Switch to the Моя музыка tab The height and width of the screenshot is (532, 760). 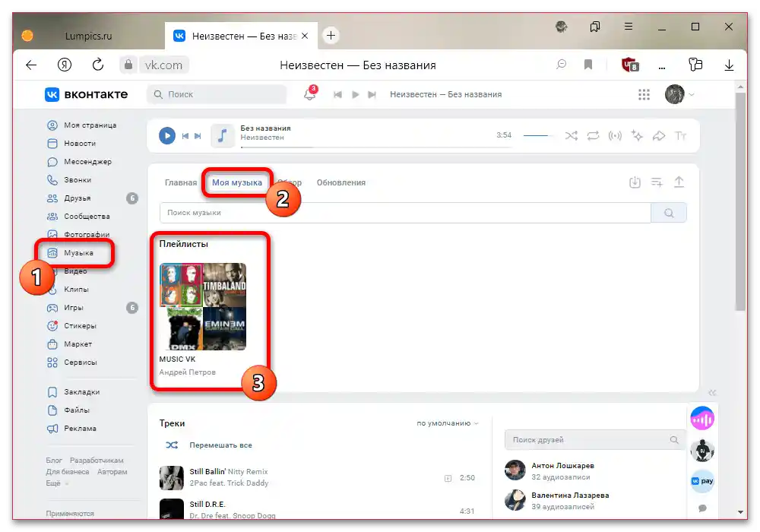point(237,182)
